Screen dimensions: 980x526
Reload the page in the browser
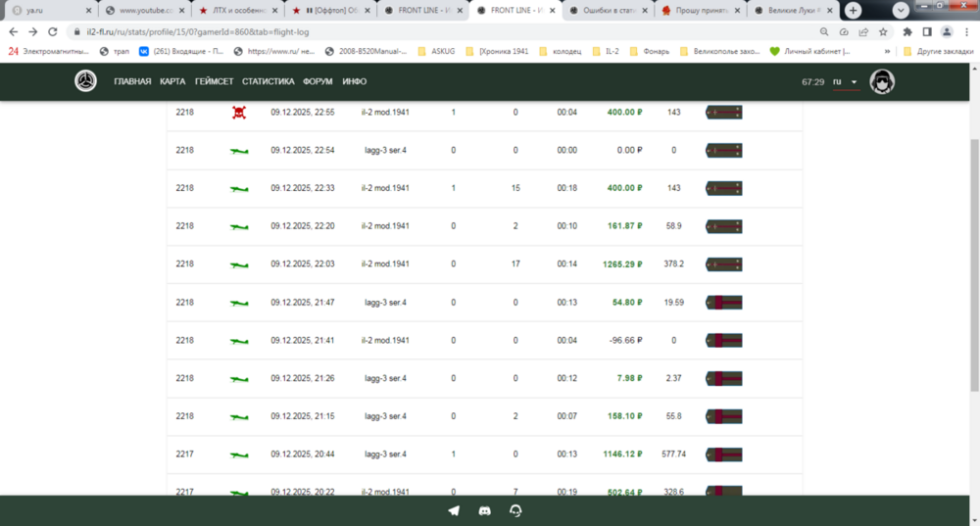(x=55, y=31)
